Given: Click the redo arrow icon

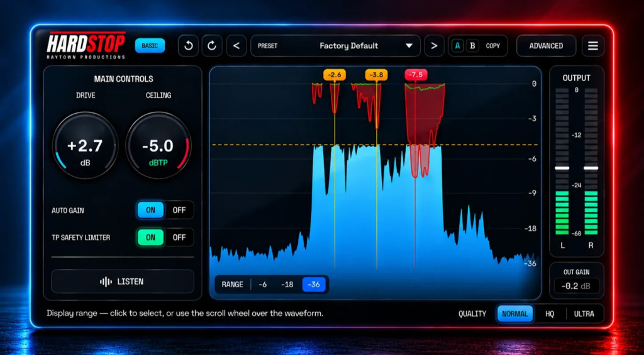Looking at the screenshot, I should coord(212,46).
